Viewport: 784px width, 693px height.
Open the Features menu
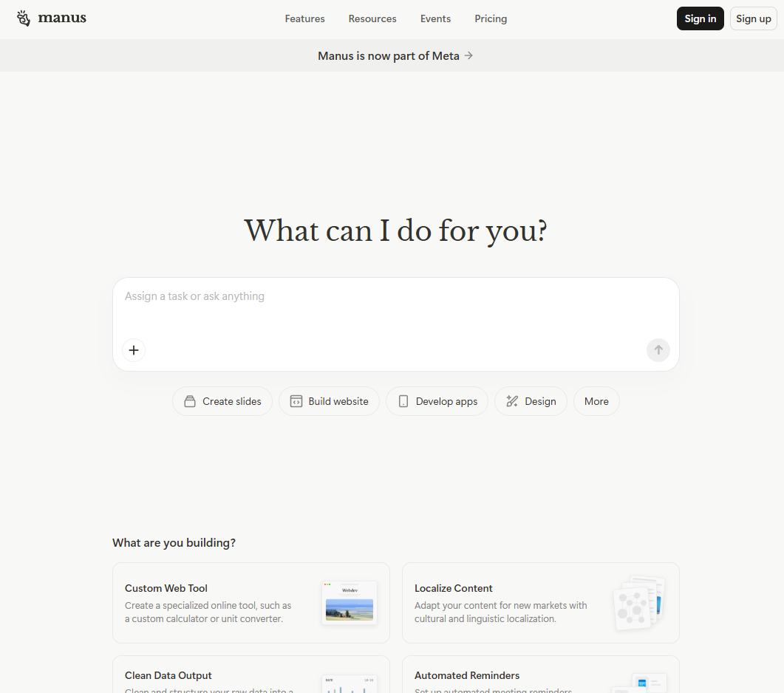click(304, 18)
